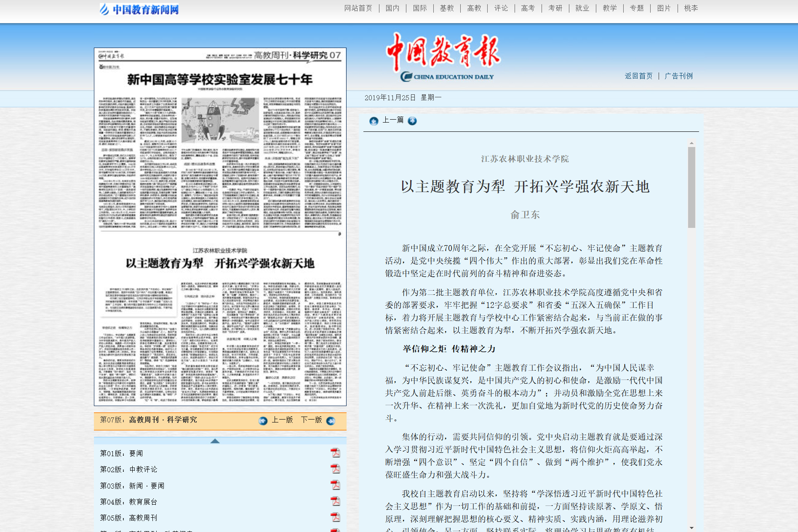Screen dimensions: 798x532
Task: Collapse the page list using the up triangle
Action: 215,441
